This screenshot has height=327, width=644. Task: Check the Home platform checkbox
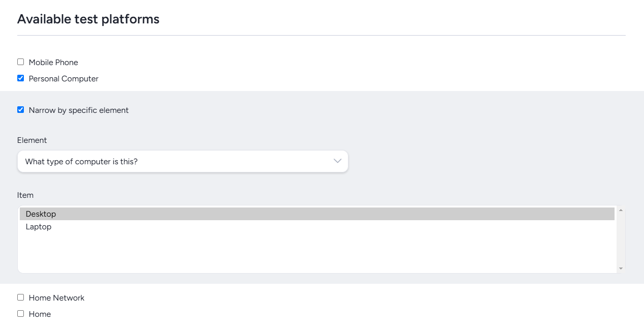(x=20, y=314)
